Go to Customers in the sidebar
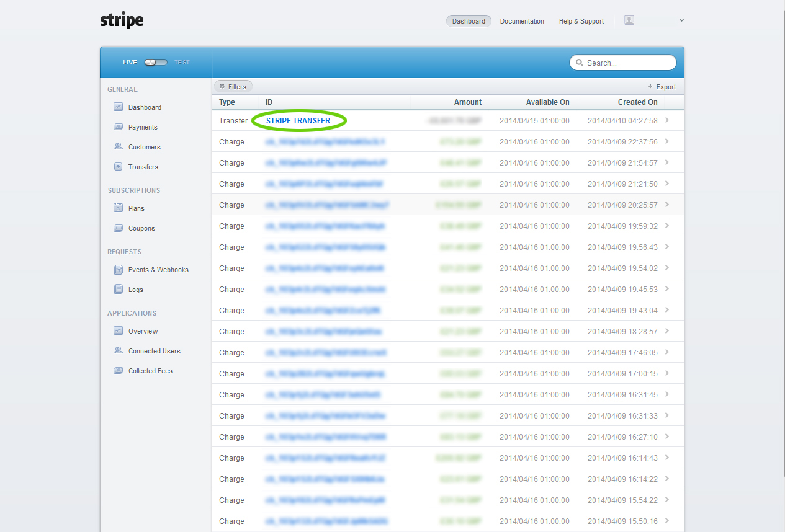This screenshot has height=532, width=785. coord(145,147)
